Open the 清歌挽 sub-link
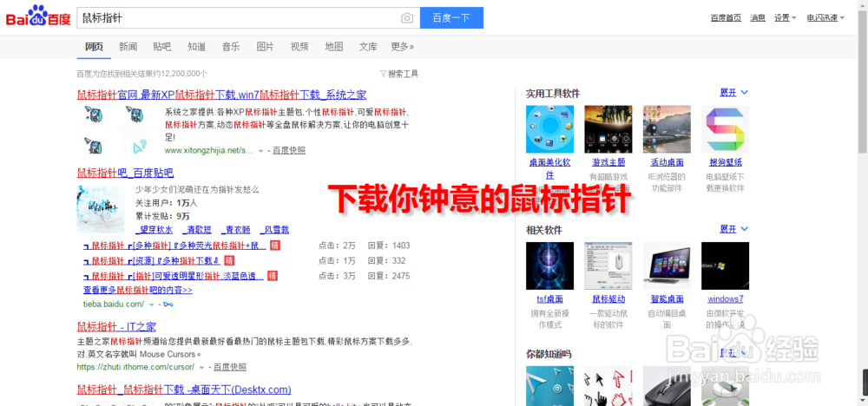Screen dimensions: 868x406 (x=197, y=230)
